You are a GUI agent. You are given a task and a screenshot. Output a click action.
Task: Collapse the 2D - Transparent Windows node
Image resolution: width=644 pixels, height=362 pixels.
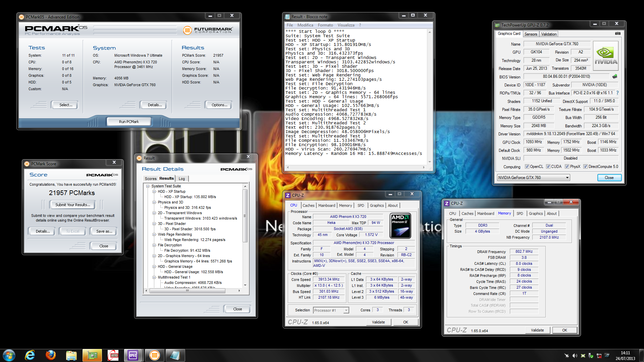154,213
